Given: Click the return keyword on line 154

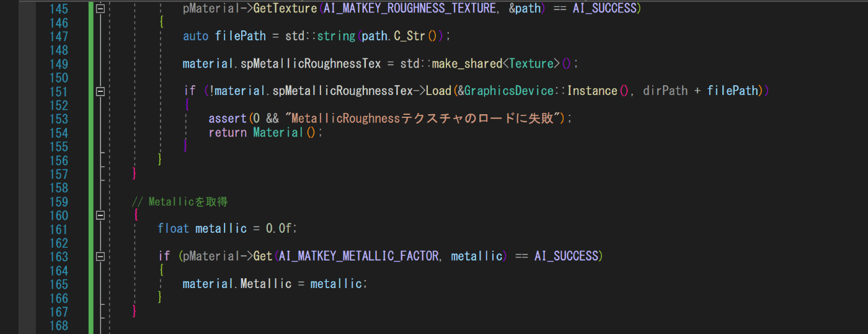Looking at the screenshot, I should point(227,132).
